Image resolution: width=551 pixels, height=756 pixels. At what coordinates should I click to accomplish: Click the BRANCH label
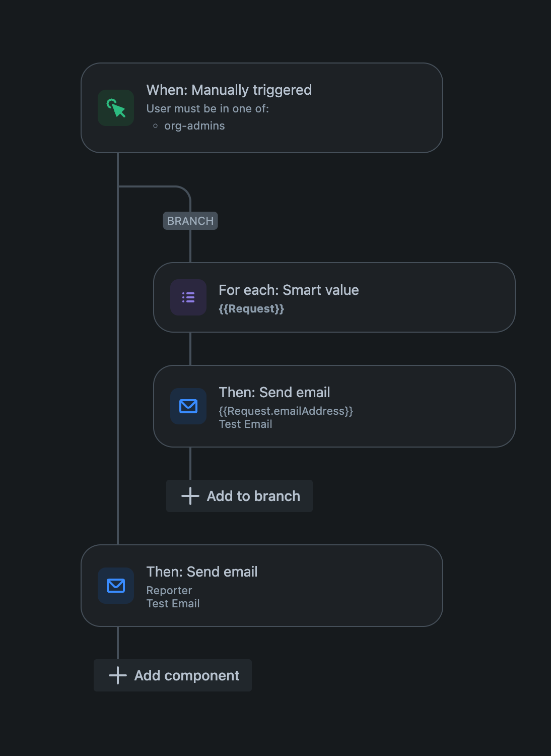[x=190, y=221]
